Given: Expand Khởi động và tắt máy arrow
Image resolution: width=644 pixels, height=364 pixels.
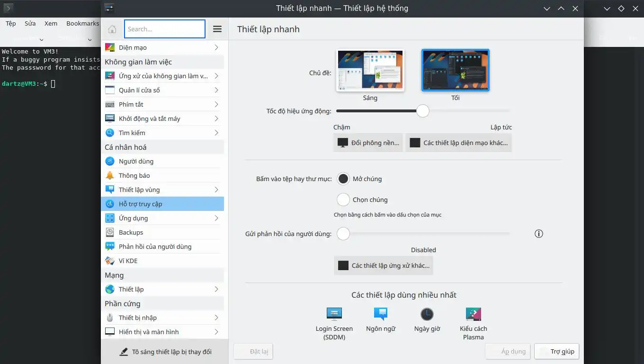Looking at the screenshot, I should pos(216,118).
